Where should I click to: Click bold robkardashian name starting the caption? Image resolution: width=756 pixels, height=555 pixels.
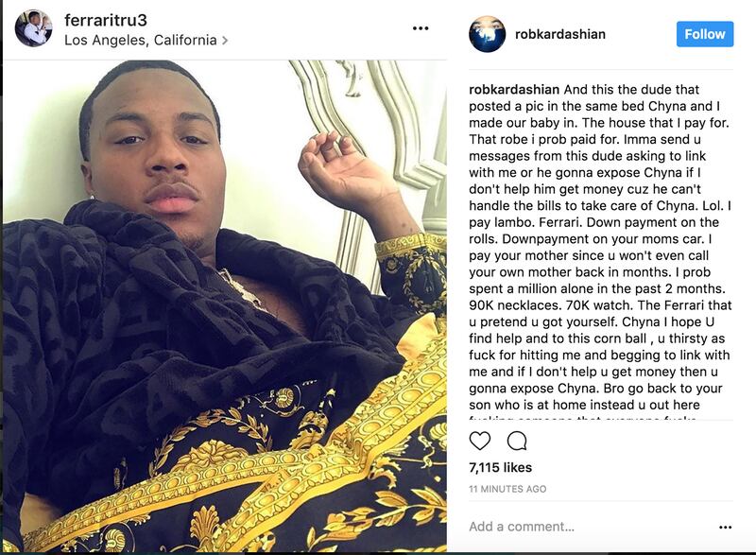(514, 90)
